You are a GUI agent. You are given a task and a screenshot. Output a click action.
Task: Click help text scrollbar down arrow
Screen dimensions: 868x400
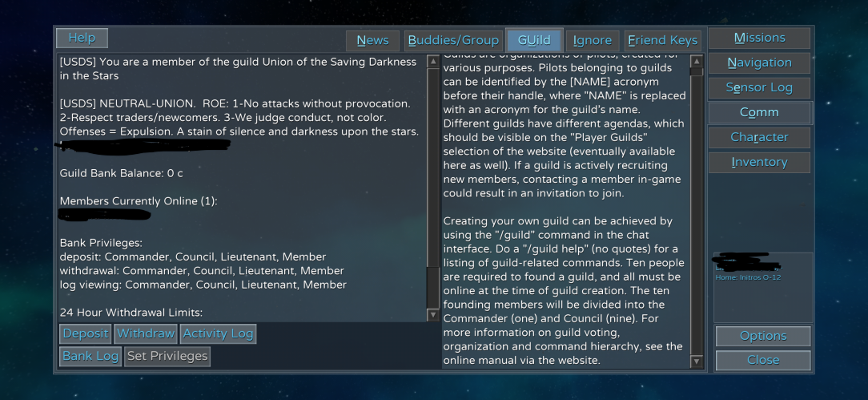click(x=697, y=362)
